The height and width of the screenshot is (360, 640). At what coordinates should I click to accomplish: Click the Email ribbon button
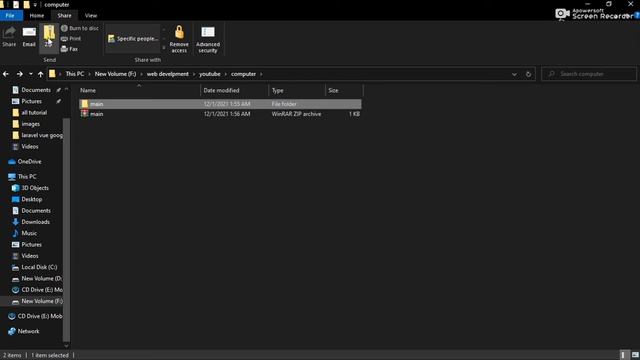29,36
